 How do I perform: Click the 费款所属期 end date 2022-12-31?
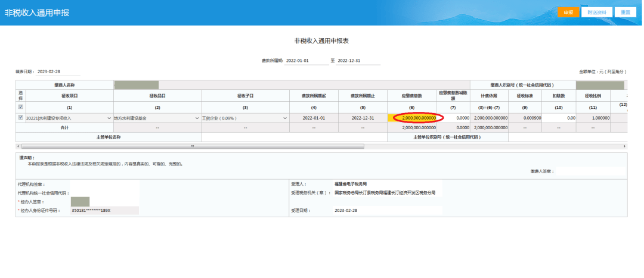(x=357, y=61)
